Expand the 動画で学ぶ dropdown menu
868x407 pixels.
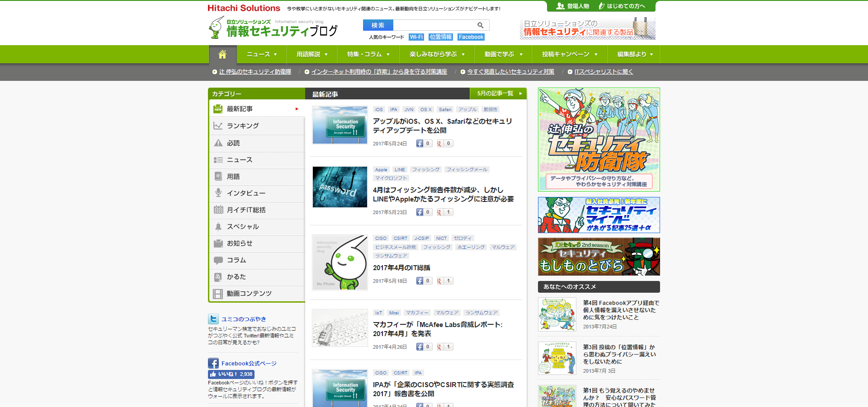503,54
